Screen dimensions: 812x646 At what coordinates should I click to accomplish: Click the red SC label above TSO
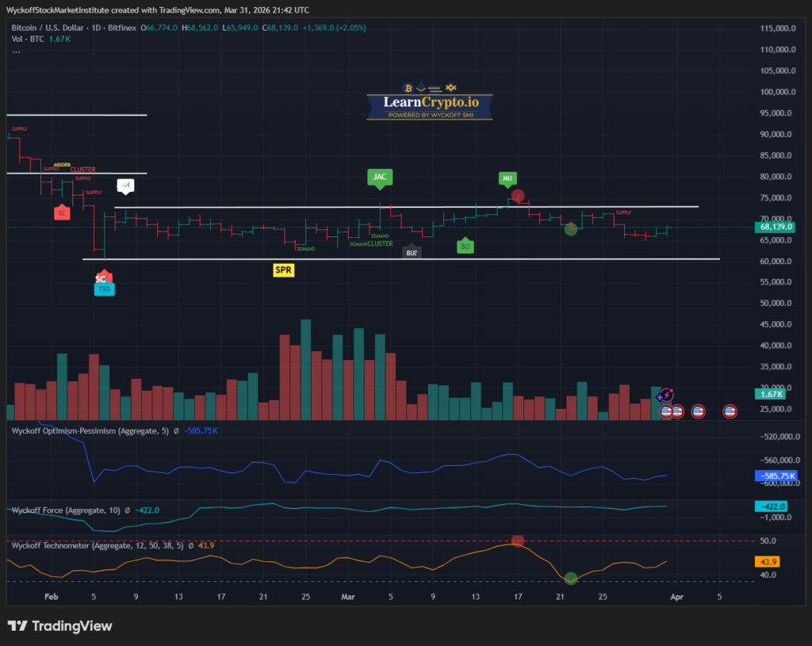point(104,277)
